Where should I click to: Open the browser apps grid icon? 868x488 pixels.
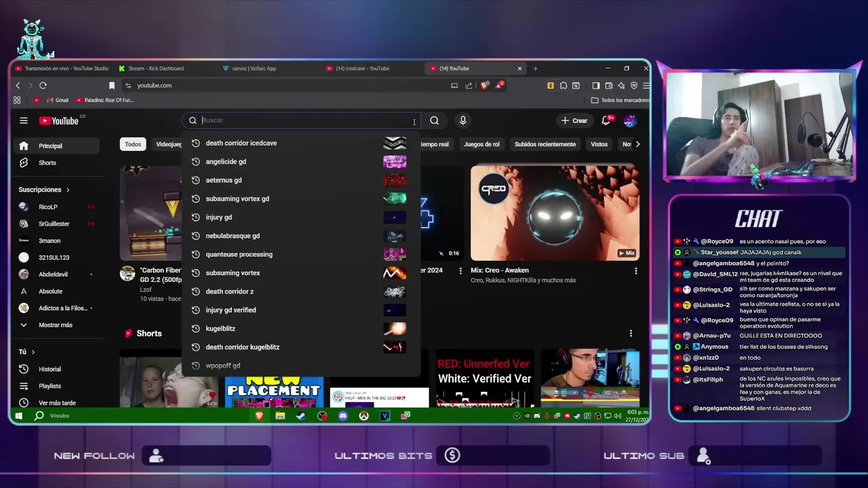17,100
